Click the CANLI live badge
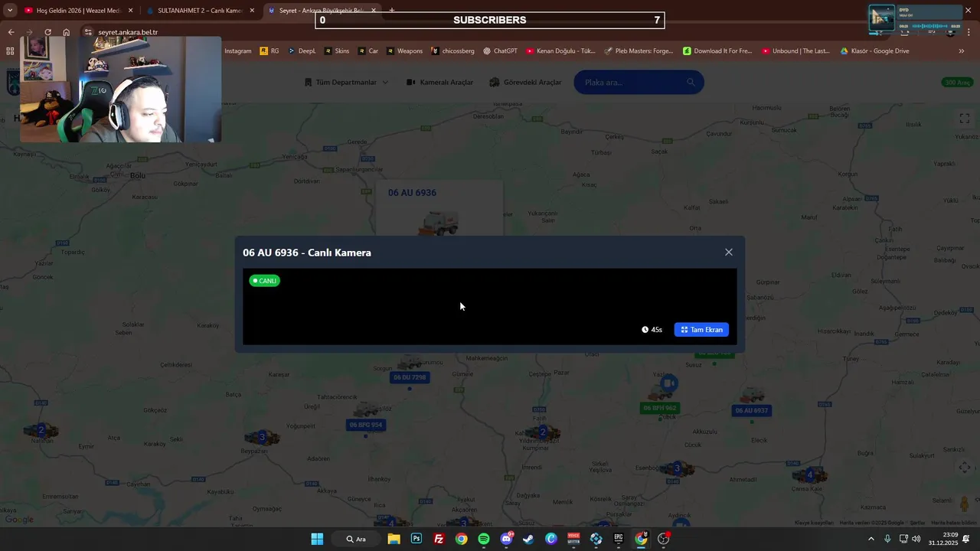Viewport: 980px width, 551px height. [265, 281]
